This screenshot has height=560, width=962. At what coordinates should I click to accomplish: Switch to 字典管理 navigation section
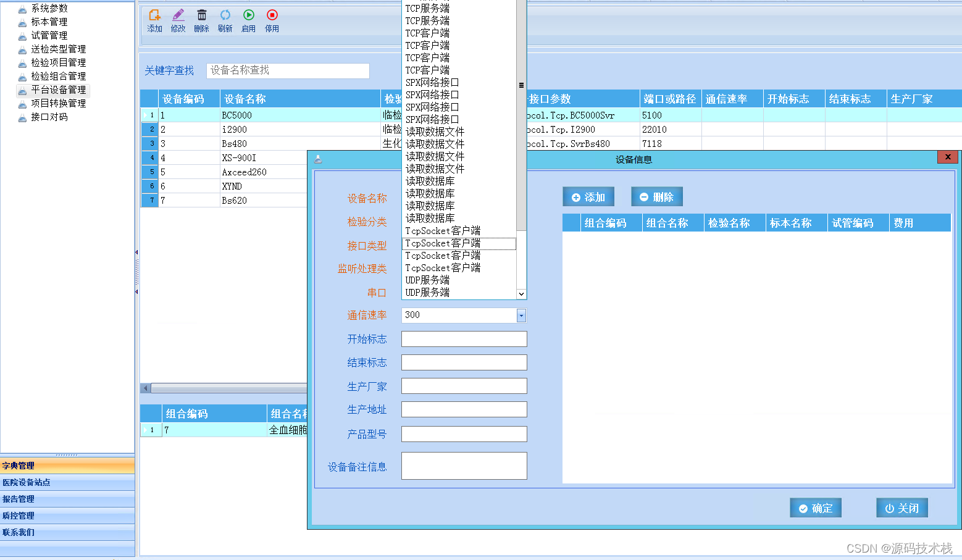(67, 466)
